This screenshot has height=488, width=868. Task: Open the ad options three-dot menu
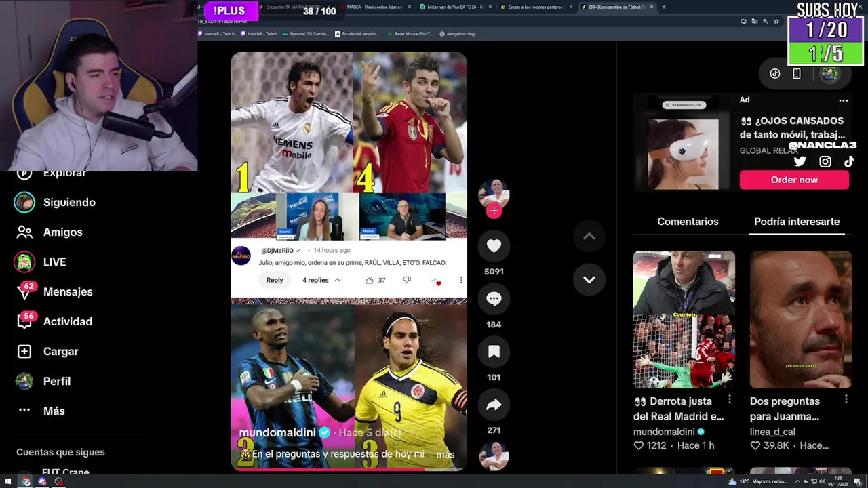click(843, 100)
